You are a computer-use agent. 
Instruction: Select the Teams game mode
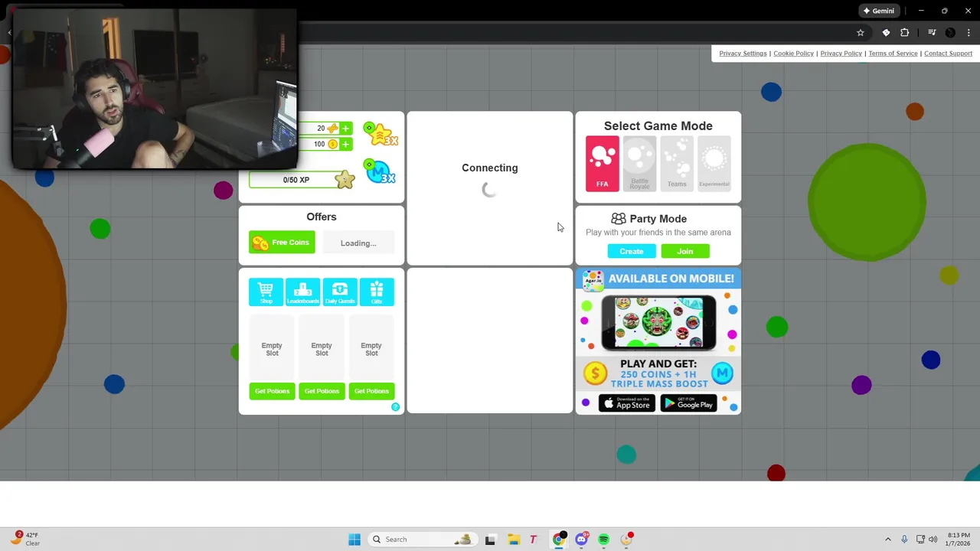click(677, 163)
